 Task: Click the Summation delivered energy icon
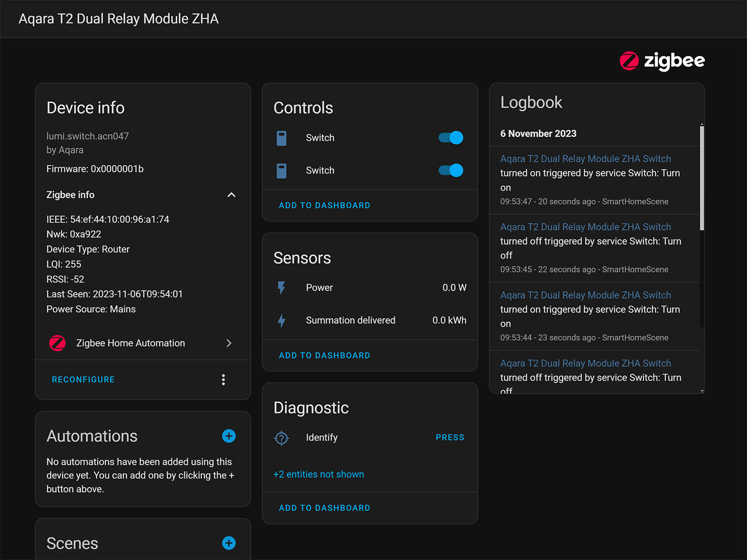coord(282,321)
